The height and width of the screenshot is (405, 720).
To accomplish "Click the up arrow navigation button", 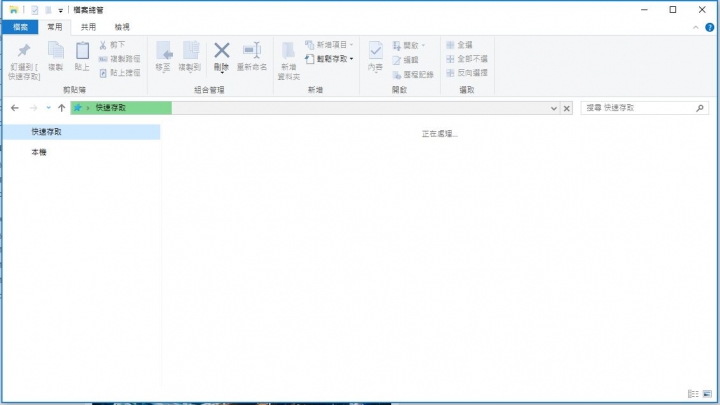I will click(x=61, y=107).
